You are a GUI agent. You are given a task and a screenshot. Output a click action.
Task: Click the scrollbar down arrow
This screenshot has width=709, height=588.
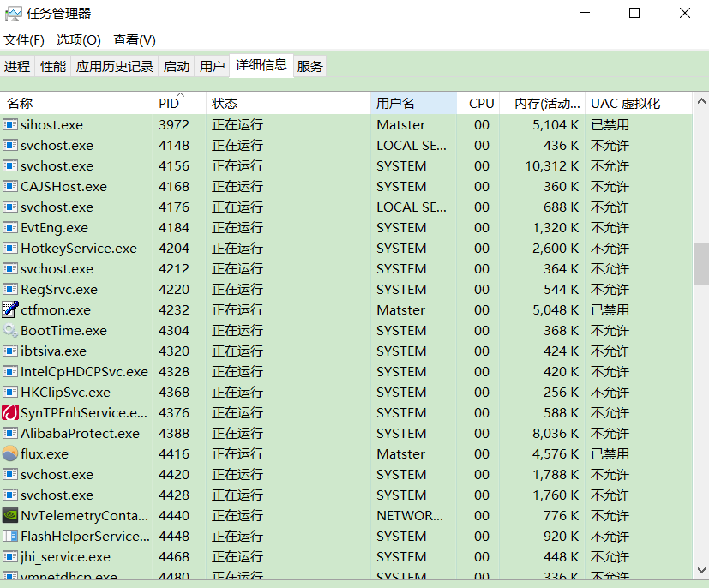[701, 570]
